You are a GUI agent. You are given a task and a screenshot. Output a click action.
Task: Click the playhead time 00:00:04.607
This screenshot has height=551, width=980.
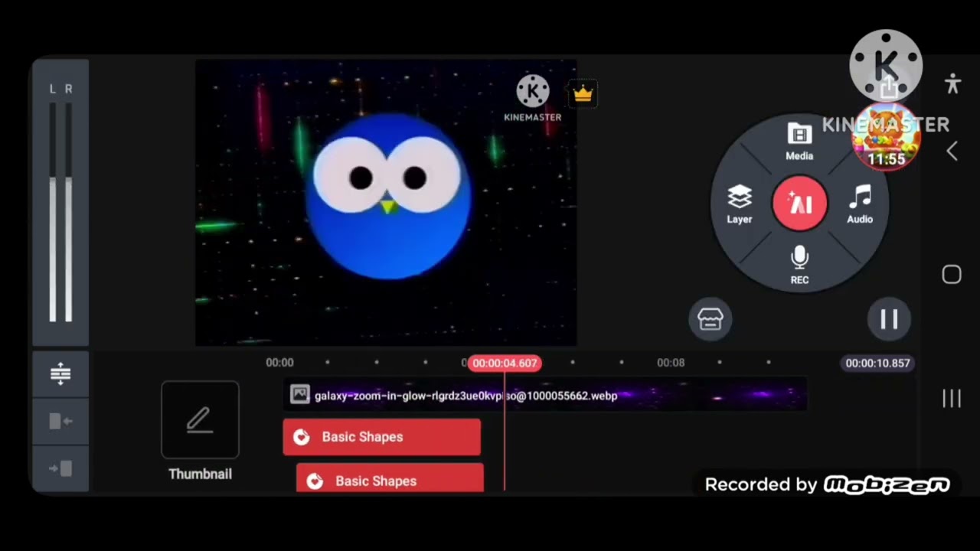pos(505,363)
